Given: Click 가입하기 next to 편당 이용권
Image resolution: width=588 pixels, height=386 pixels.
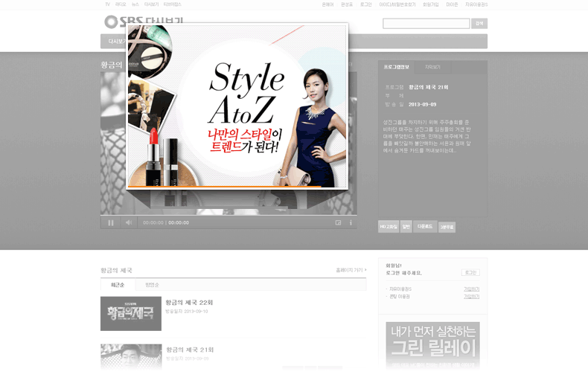Looking at the screenshot, I should (x=471, y=297).
